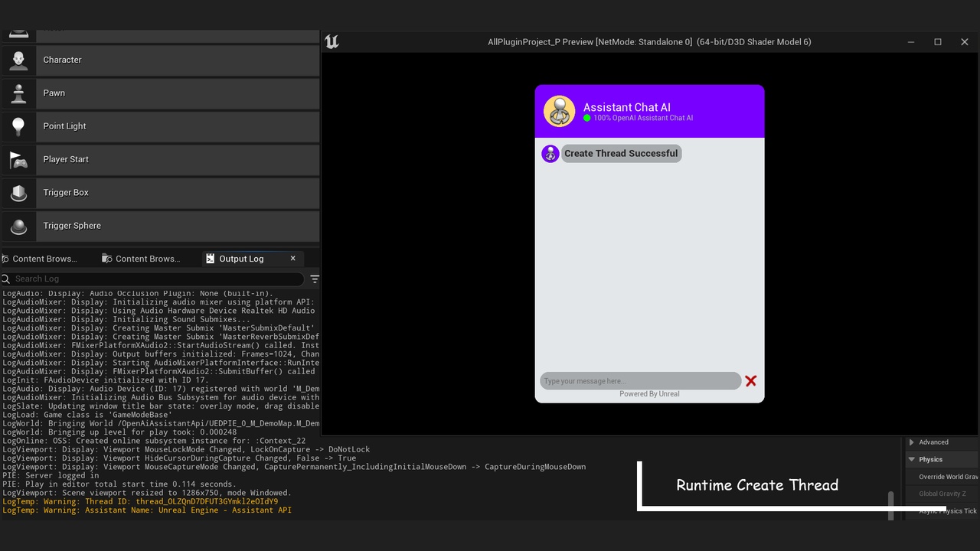Image resolution: width=980 pixels, height=551 pixels.
Task: Click the LogOnline OSS Created online subsystem line
Action: (154, 441)
